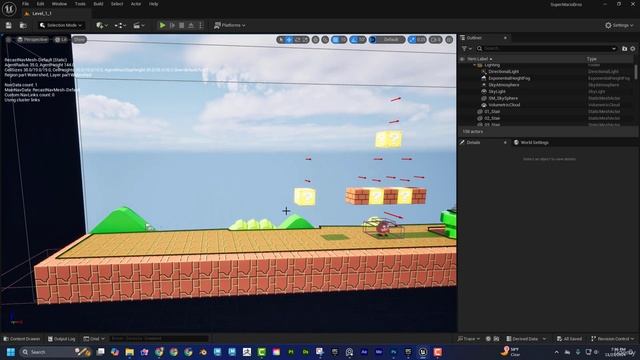
Task: Toggle the world/local coordinate system globe icon
Action: tap(316, 40)
